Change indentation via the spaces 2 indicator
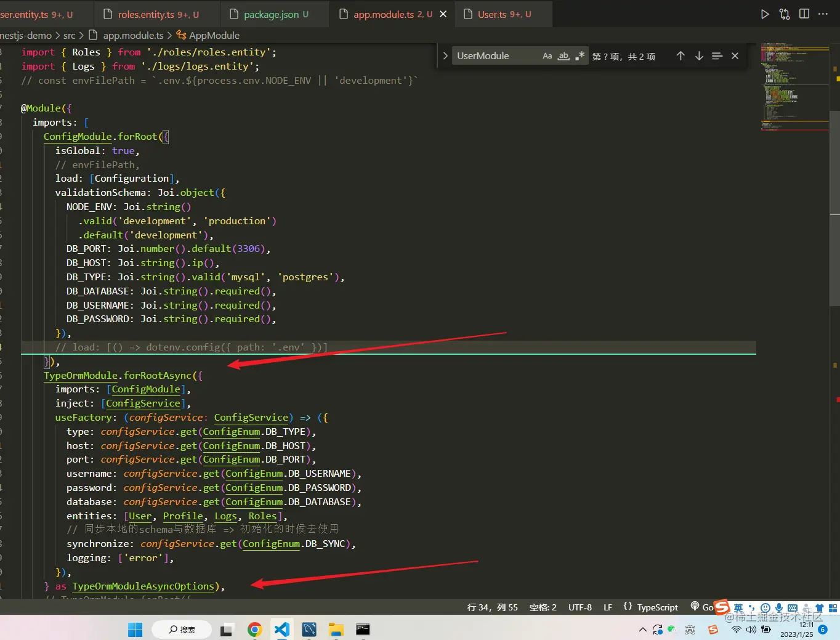Screen dimensions: 840x640 coord(543,607)
